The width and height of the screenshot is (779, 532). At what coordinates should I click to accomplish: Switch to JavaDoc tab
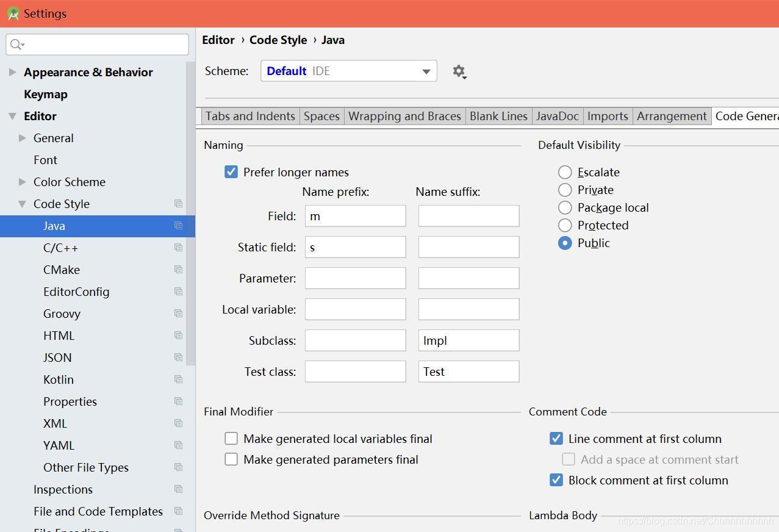pos(557,116)
